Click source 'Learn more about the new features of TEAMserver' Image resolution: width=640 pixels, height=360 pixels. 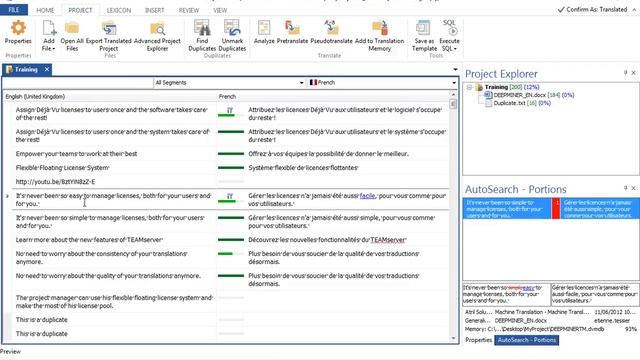pos(89,240)
